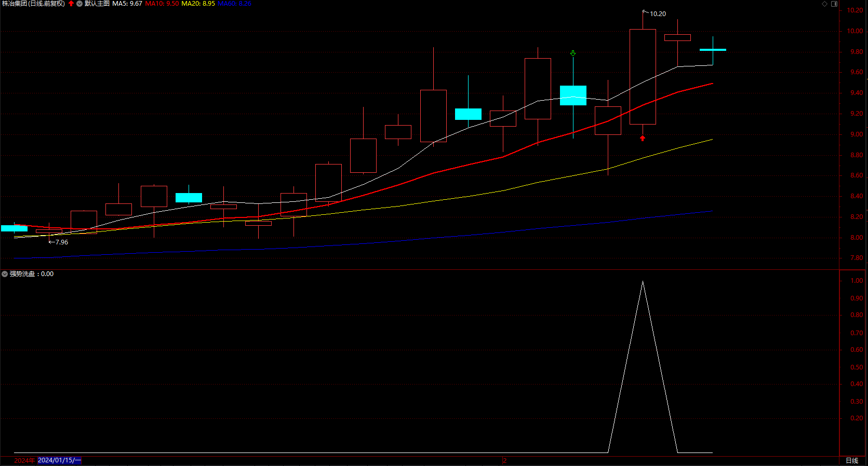Open the dropdown circle before 默认主图
868x466 pixels.
click(x=79, y=4)
